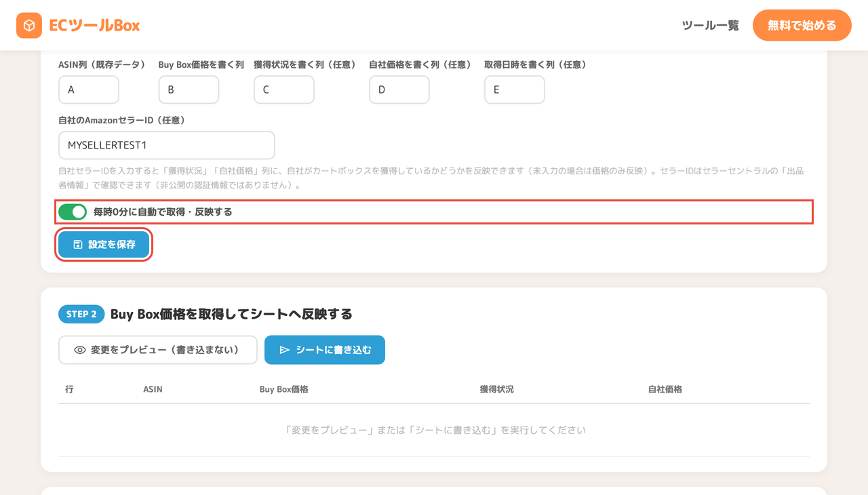Edit the Buy Box価格を書く列 field
The image size is (868, 495).
189,90
